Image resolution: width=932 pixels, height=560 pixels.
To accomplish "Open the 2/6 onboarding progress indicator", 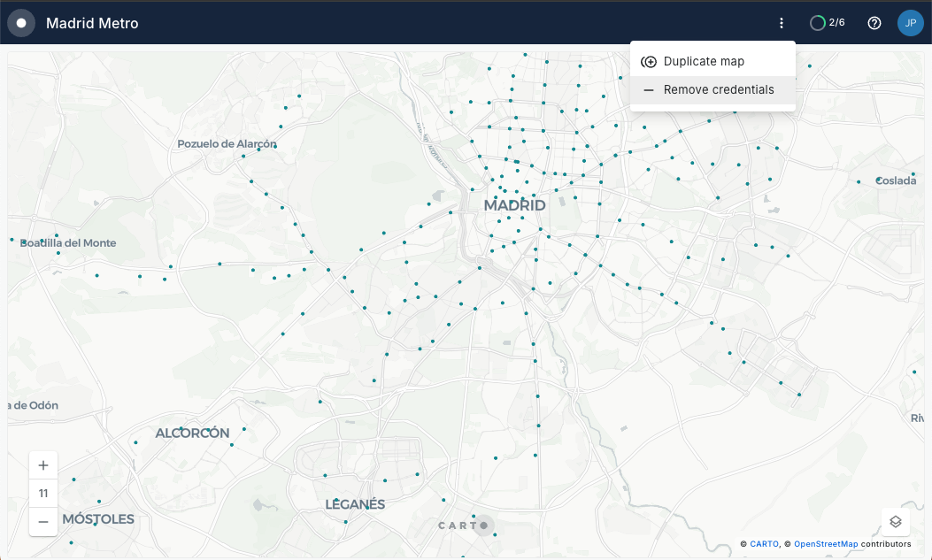I will [828, 23].
